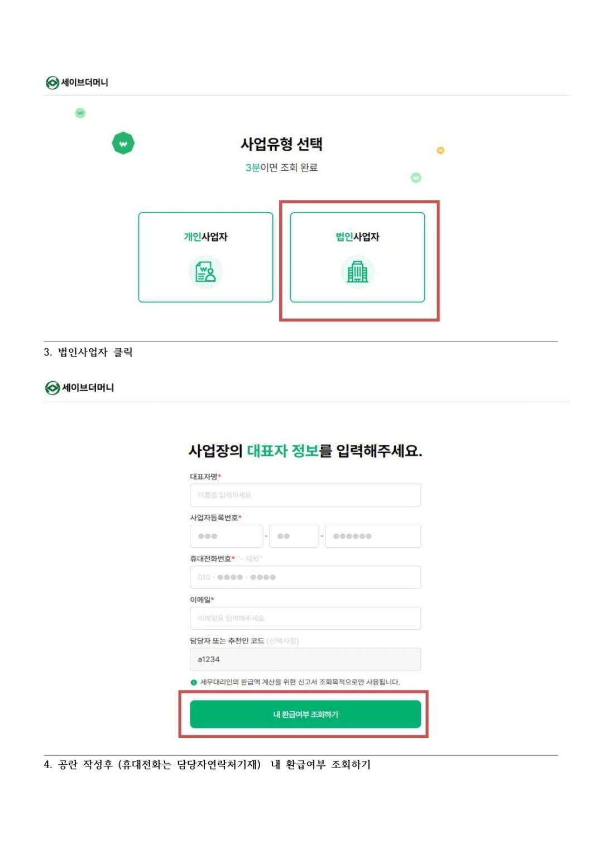Select the 개인사업자 card
The height and width of the screenshot is (868, 614).
[x=205, y=257]
